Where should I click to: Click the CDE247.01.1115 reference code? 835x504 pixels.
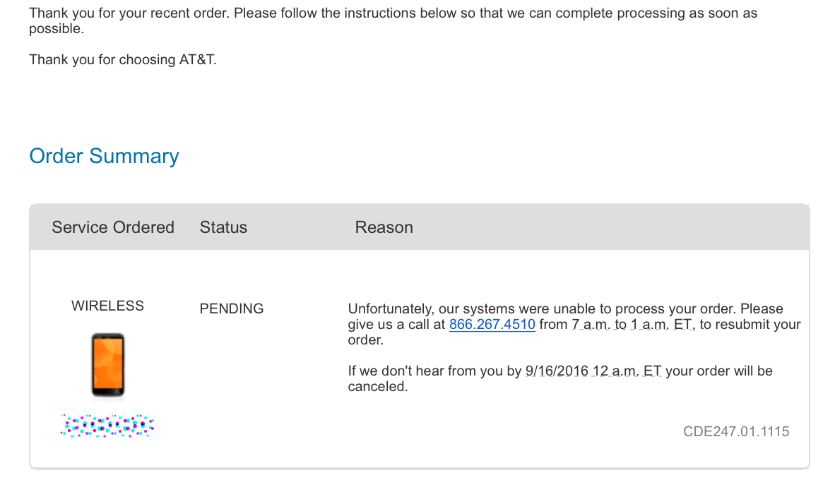[x=736, y=431]
